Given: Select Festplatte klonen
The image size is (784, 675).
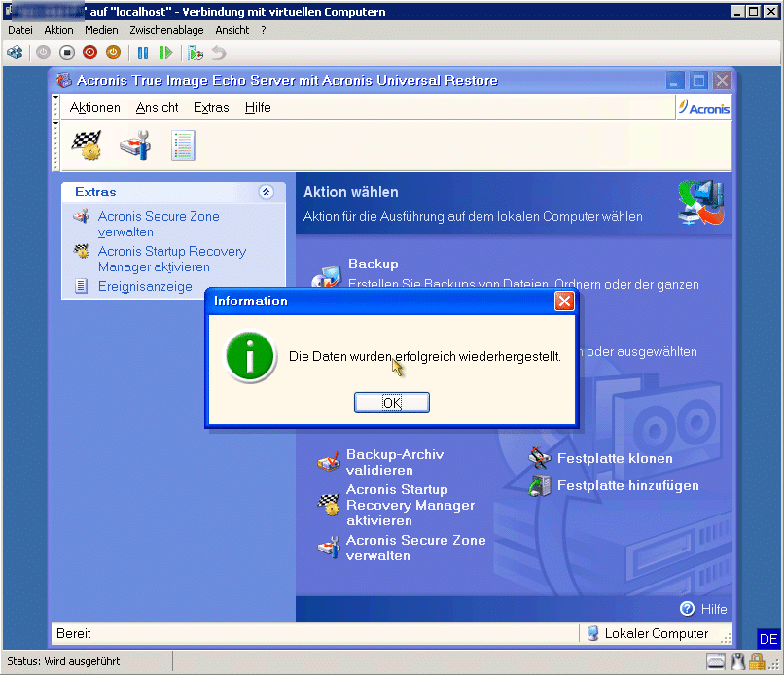Looking at the screenshot, I should 615,458.
